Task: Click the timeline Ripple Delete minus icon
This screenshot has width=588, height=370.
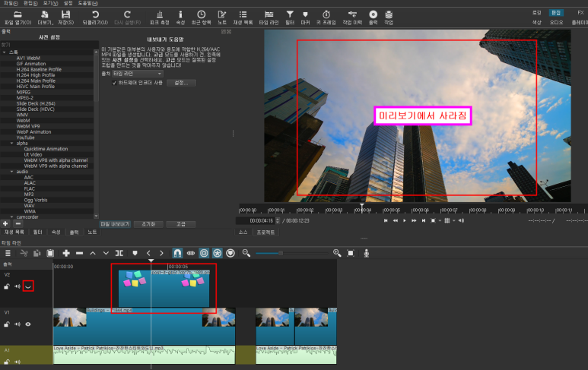Action: (x=79, y=253)
